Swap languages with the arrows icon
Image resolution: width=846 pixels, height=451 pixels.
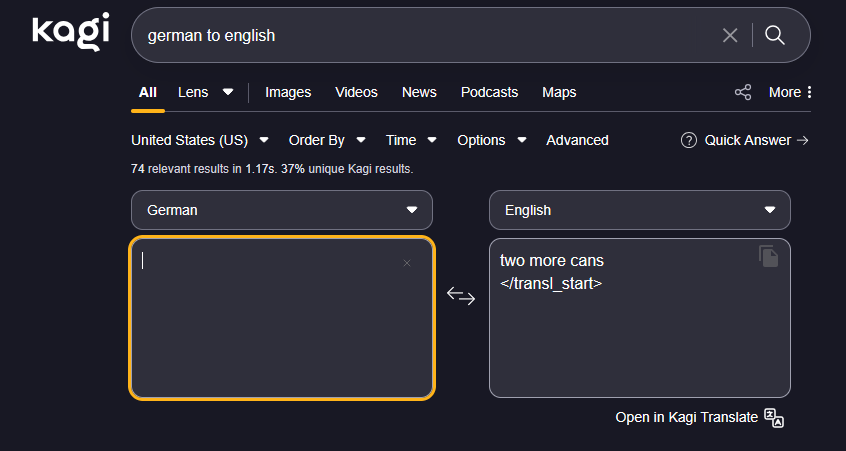(461, 295)
